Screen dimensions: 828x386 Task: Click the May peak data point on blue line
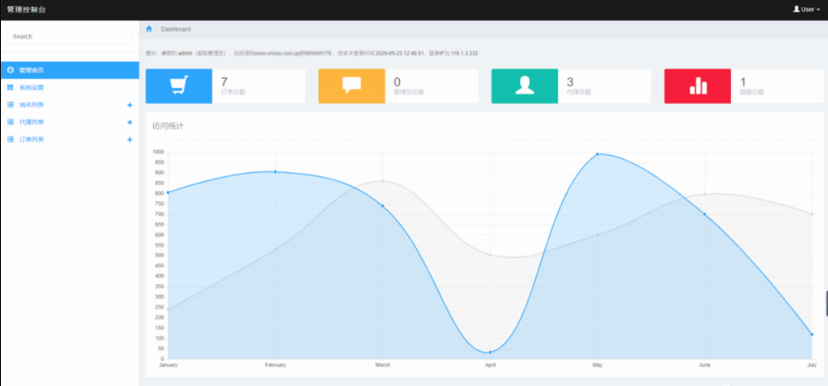[x=597, y=154]
